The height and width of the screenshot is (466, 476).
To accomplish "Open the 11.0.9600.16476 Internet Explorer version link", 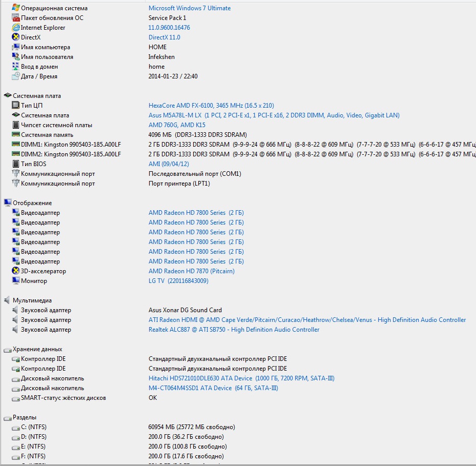I will [169, 28].
